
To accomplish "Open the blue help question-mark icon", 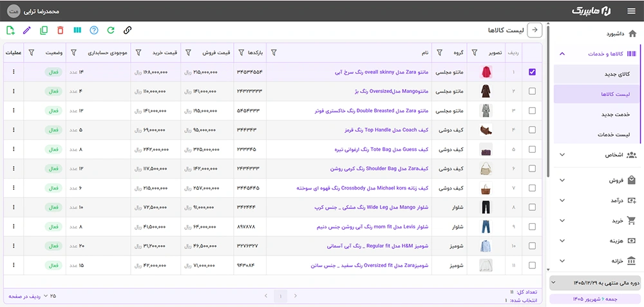I will (x=94, y=30).
